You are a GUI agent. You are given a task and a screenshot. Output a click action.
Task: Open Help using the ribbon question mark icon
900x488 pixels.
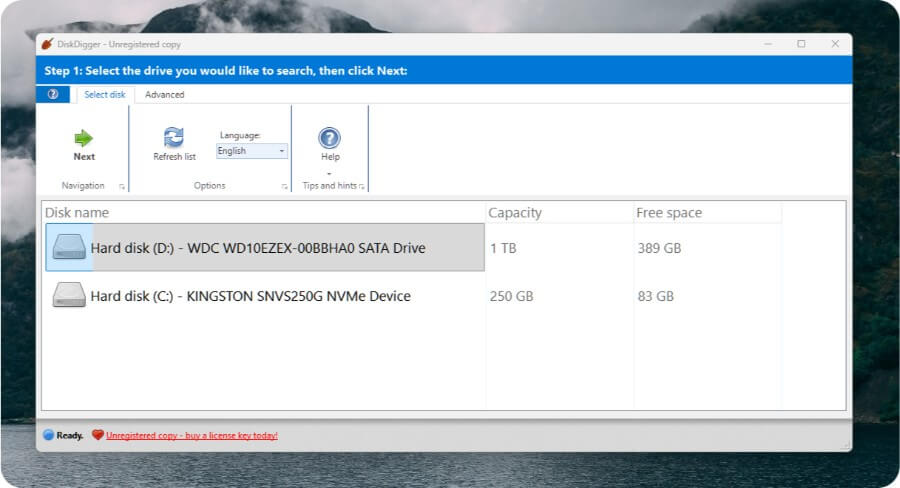tap(329, 138)
